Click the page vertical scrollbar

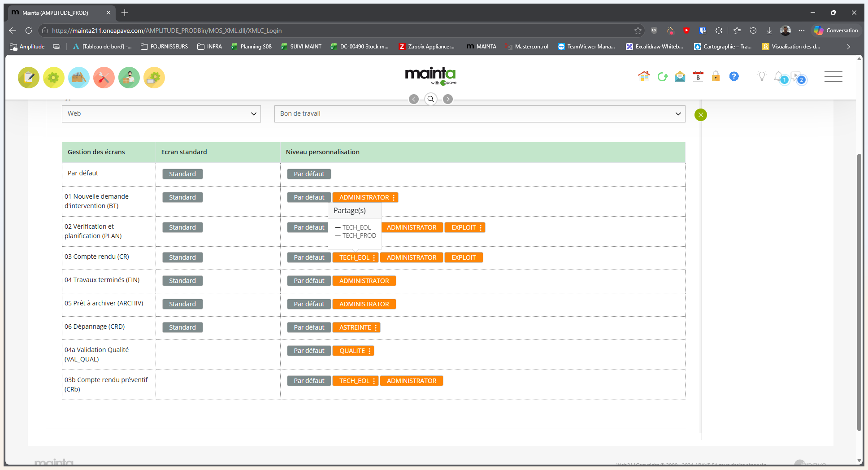pyautogui.click(x=859, y=292)
